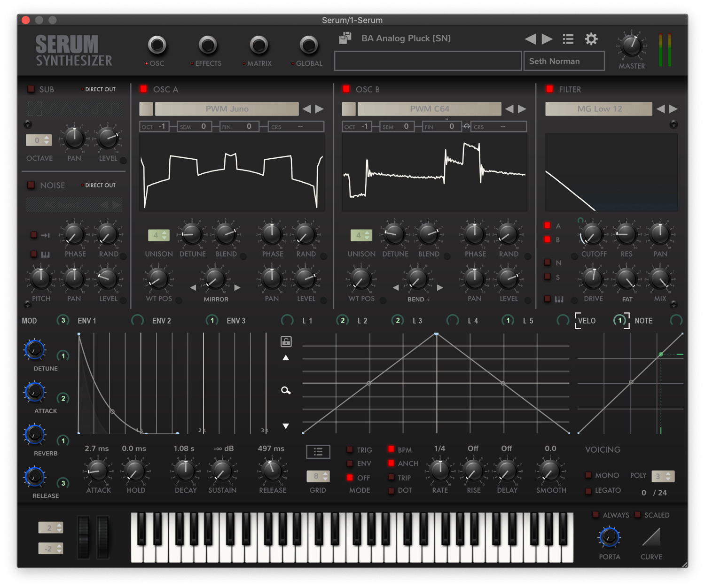This screenshot has width=705, height=588.
Task: Open settings gear icon
Action: (x=591, y=39)
